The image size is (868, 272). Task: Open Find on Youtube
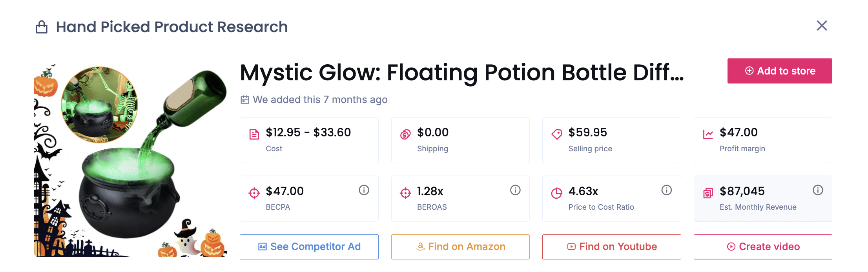tap(611, 247)
